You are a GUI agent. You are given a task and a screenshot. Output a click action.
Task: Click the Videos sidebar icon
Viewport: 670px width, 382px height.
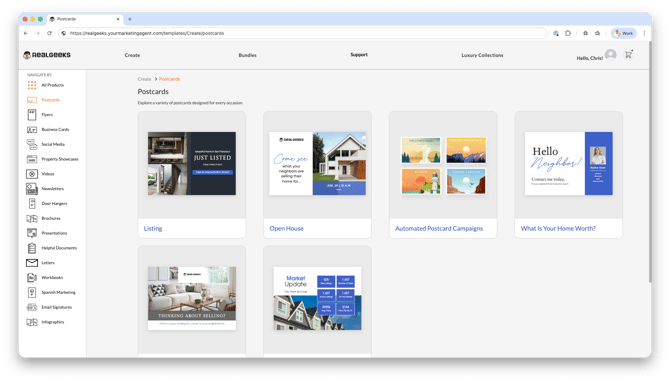click(x=32, y=174)
